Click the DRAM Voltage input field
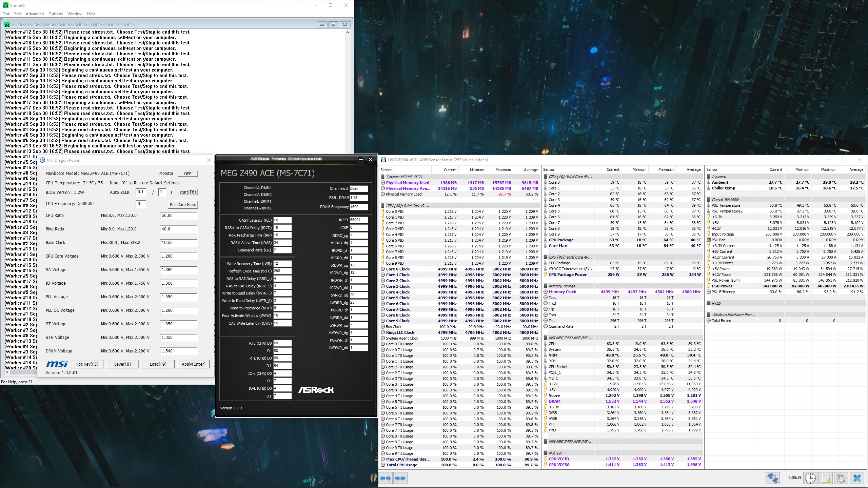Viewport: 868px width, 488px height. (x=178, y=351)
